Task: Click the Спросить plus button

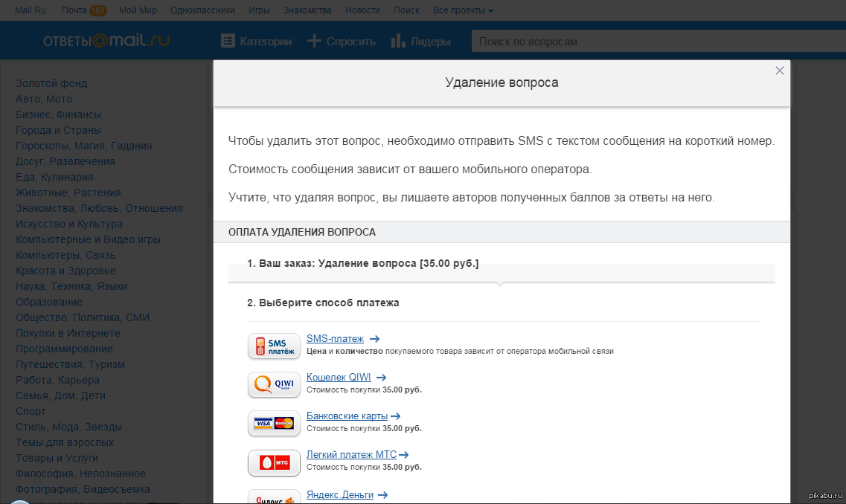Action: point(342,42)
